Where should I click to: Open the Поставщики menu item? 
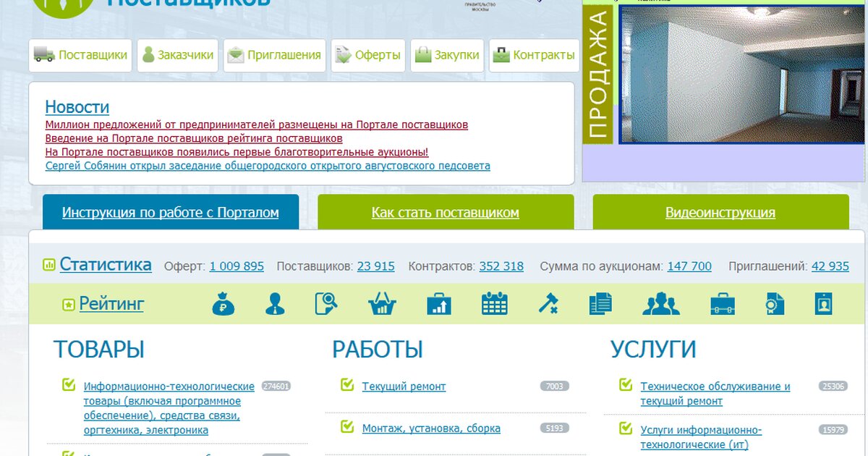pos(81,55)
